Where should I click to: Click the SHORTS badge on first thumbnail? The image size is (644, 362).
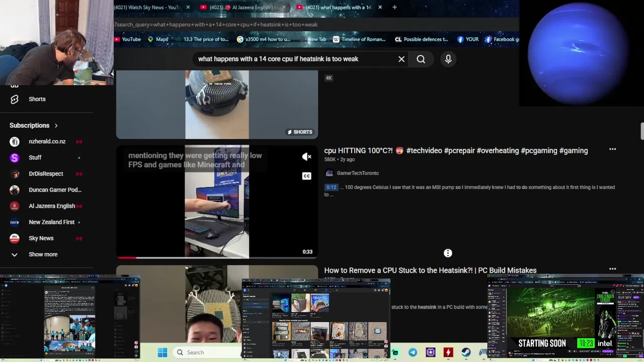click(300, 132)
